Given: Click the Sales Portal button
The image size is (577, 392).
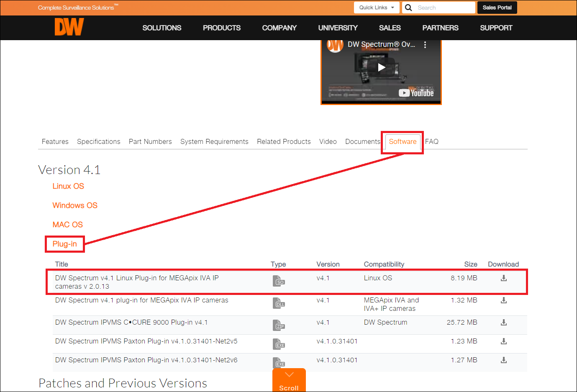Looking at the screenshot, I should click(x=497, y=7).
